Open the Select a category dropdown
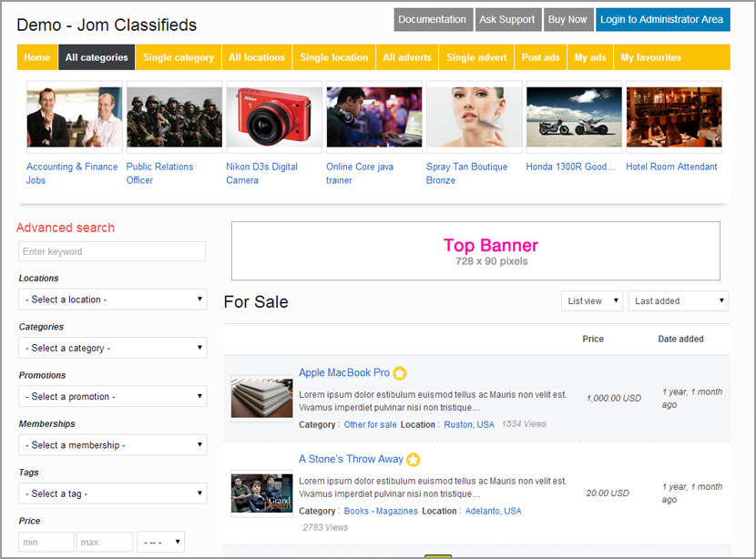This screenshot has width=756, height=559. point(112,348)
